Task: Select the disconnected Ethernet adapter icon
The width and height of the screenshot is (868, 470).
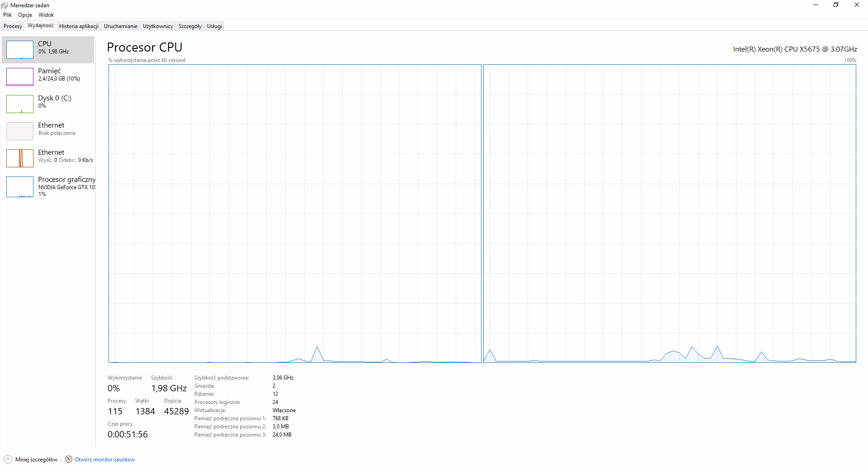Action: (x=20, y=131)
